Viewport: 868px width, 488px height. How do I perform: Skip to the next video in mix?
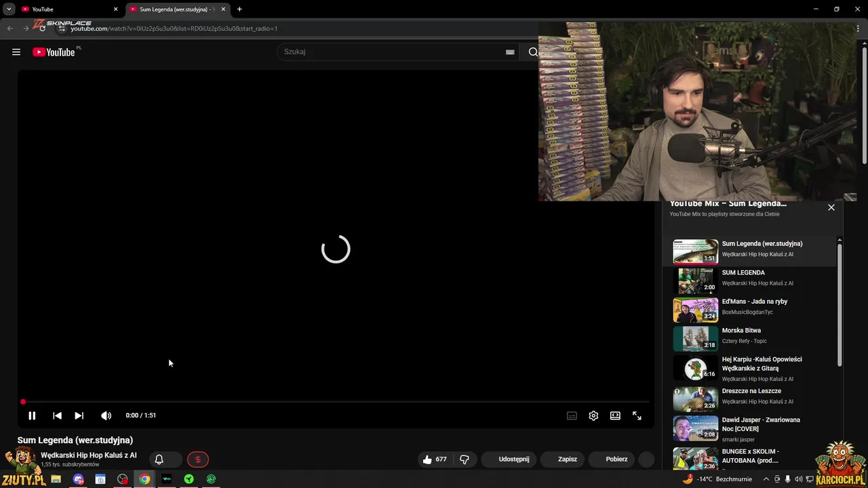click(79, 415)
